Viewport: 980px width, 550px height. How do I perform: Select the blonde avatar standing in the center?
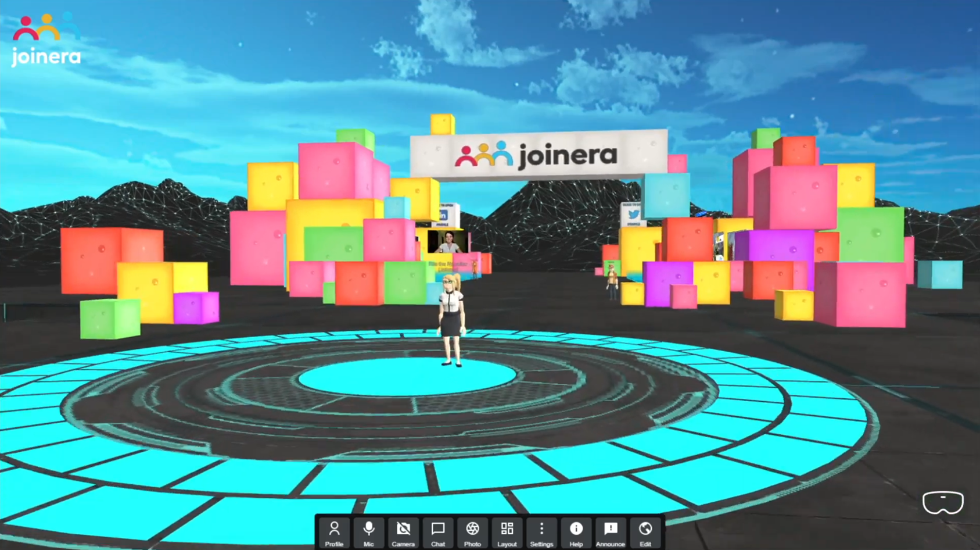[x=451, y=319]
